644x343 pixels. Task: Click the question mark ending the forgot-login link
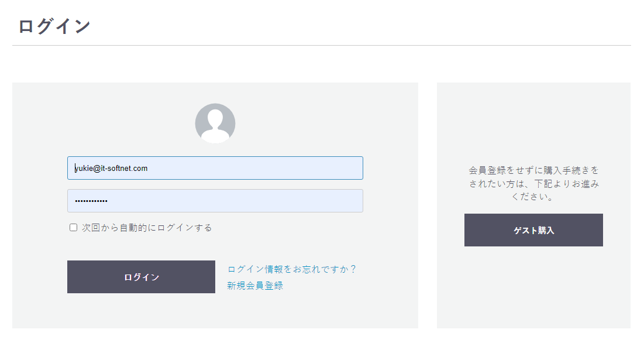point(353,269)
